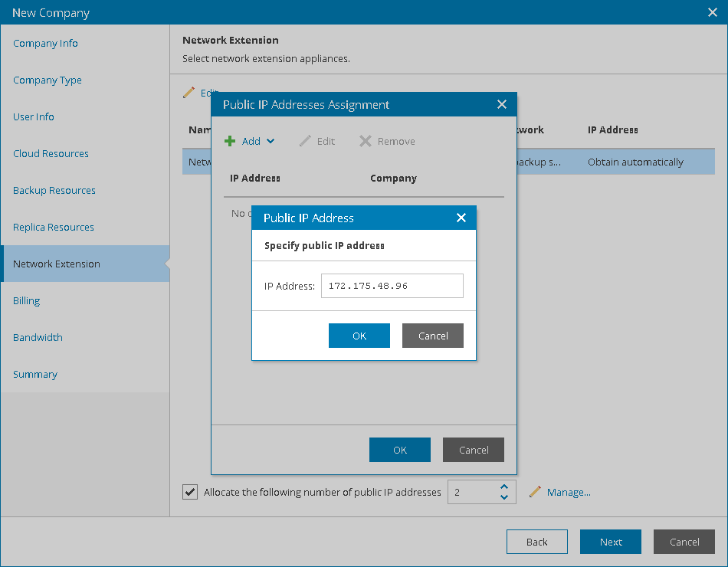Close the New Company wizard window

[713, 12]
